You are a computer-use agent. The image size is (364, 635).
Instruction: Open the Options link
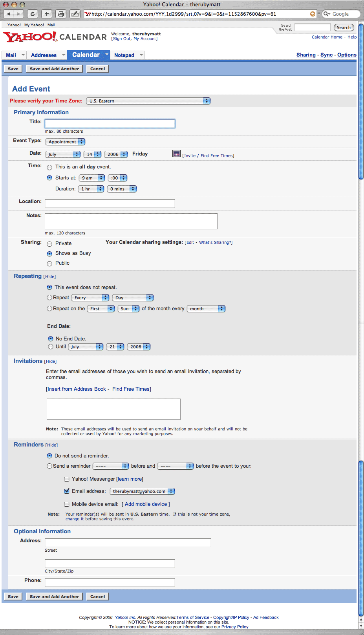pos(347,55)
